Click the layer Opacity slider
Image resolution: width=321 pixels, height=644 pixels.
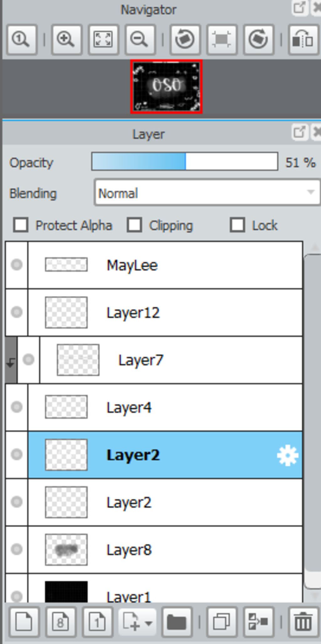click(x=185, y=162)
